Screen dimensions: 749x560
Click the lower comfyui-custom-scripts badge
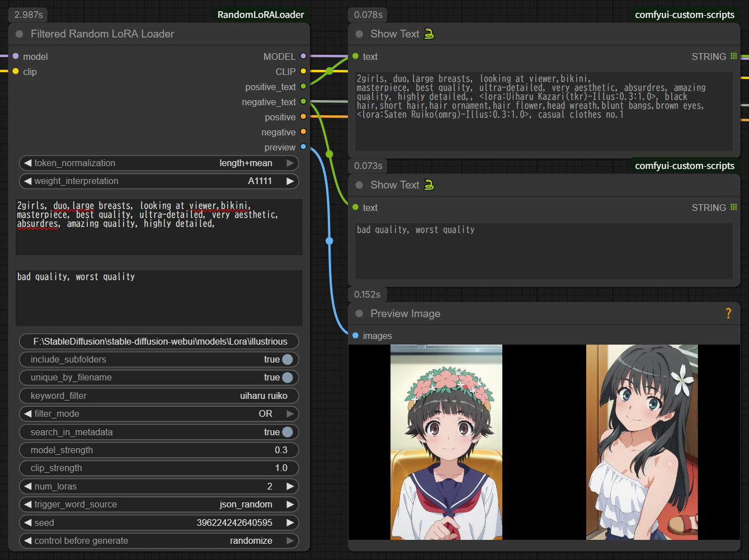coord(685,166)
